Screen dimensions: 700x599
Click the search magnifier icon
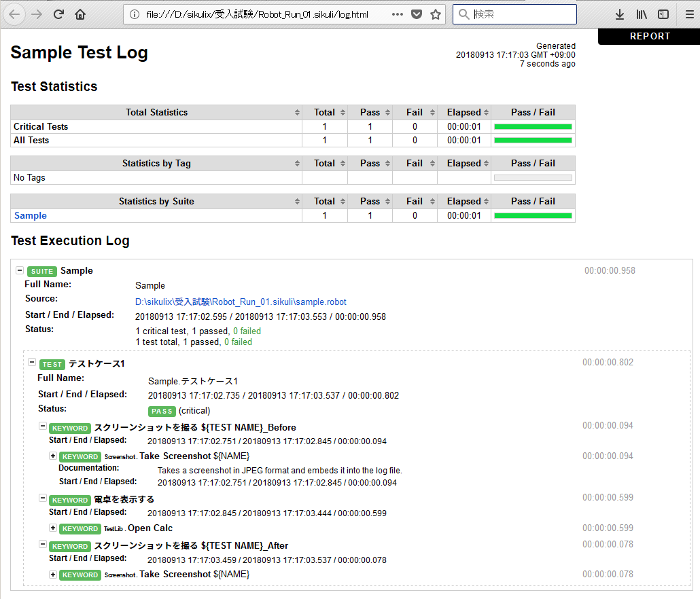[x=464, y=14]
